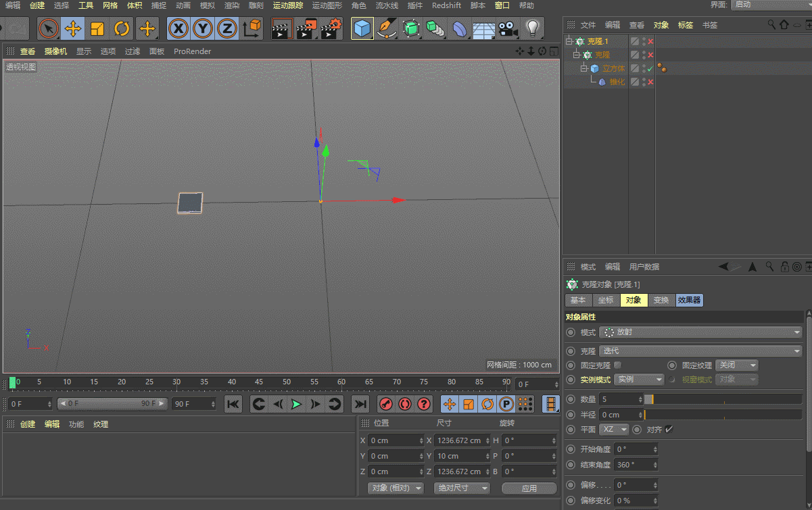Click the camera object icon
This screenshot has height=510, width=812.
pyautogui.click(x=507, y=28)
